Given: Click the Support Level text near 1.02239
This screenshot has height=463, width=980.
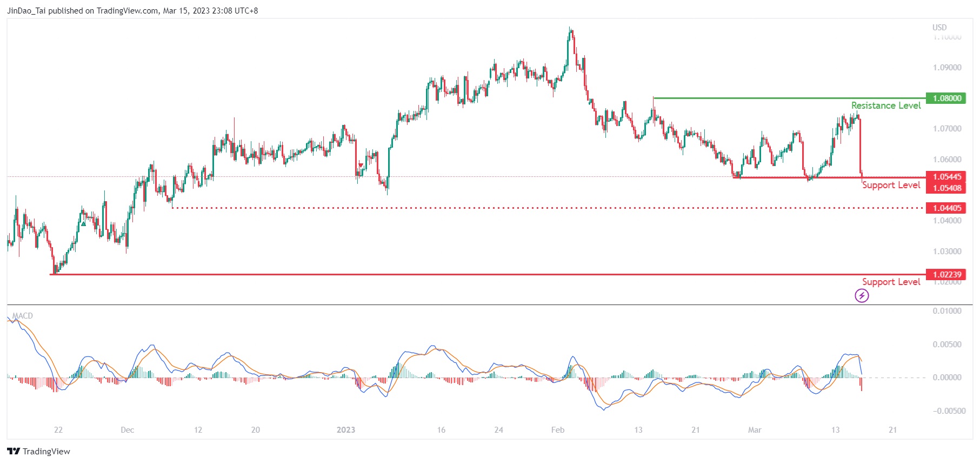Looking at the screenshot, I should click(x=891, y=282).
